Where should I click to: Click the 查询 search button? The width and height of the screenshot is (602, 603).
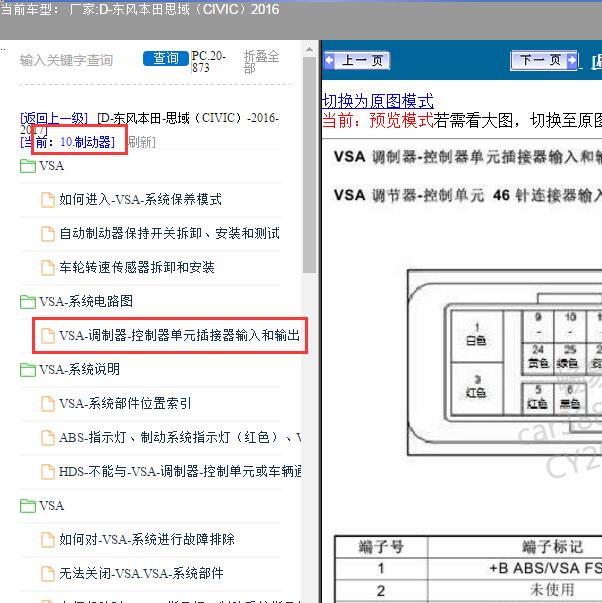click(166, 59)
